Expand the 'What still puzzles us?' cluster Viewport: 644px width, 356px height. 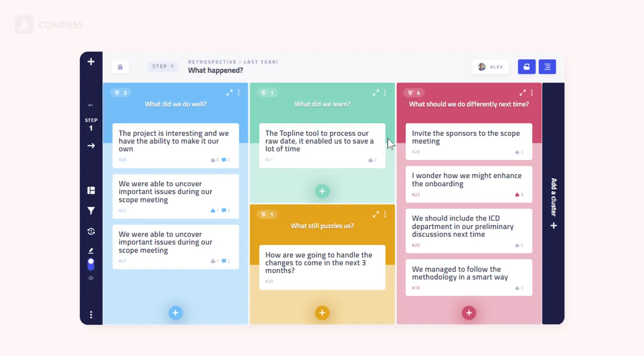click(x=376, y=214)
